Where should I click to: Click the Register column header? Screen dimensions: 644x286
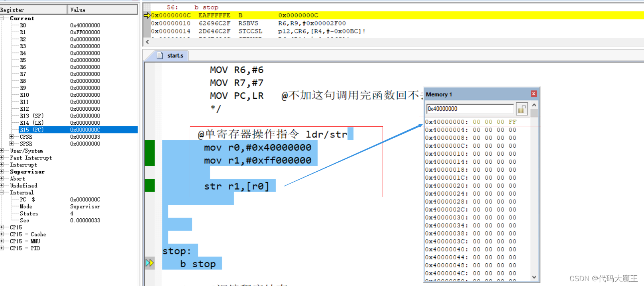point(33,10)
